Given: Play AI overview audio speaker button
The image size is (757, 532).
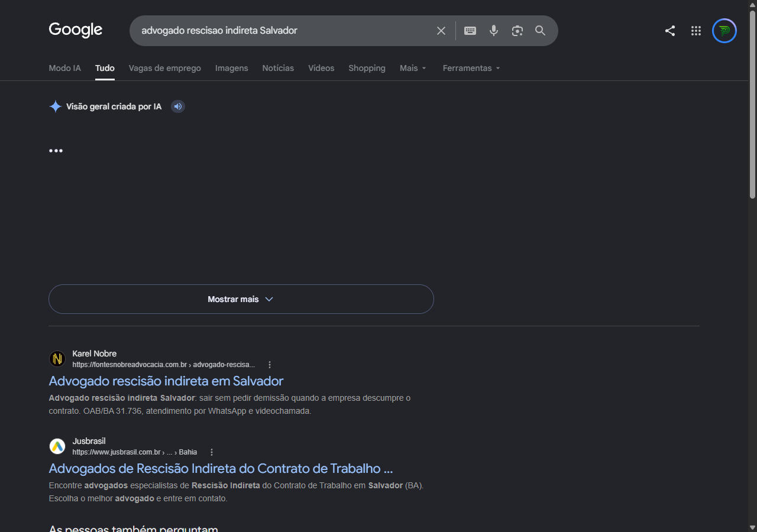Looking at the screenshot, I should [178, 106].
